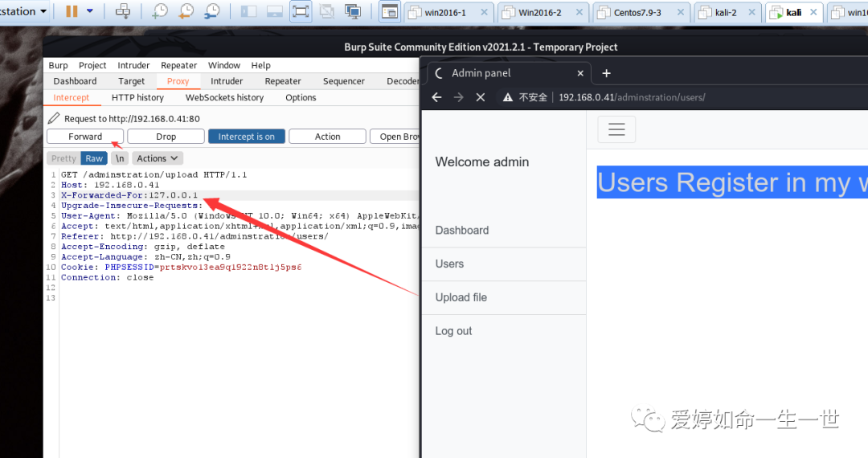
Task: Click the Forward button
Action: coord(85,136)
